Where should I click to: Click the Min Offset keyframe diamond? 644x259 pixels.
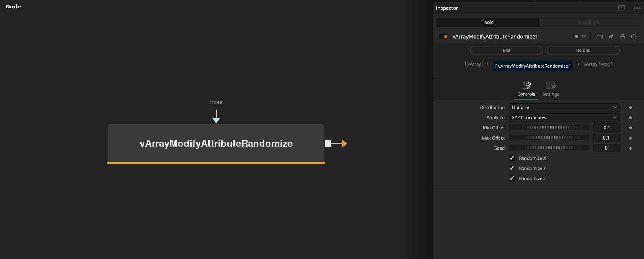coord(630,128)
